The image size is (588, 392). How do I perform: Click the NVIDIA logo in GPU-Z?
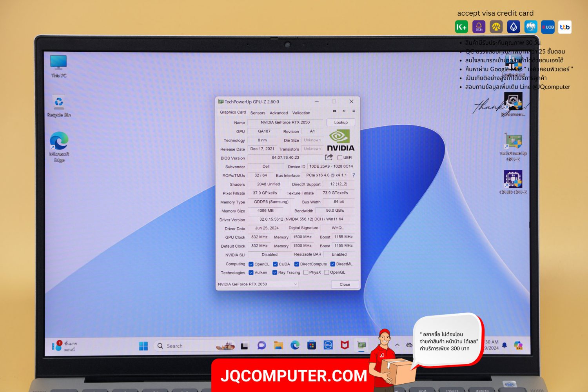click(x=340, y=141)
